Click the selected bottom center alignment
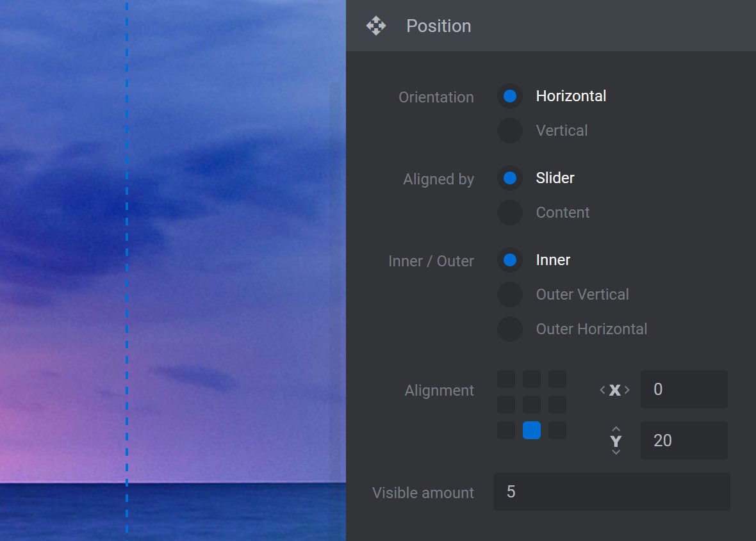Screen dimensions: 756x541 pos(531,430)
